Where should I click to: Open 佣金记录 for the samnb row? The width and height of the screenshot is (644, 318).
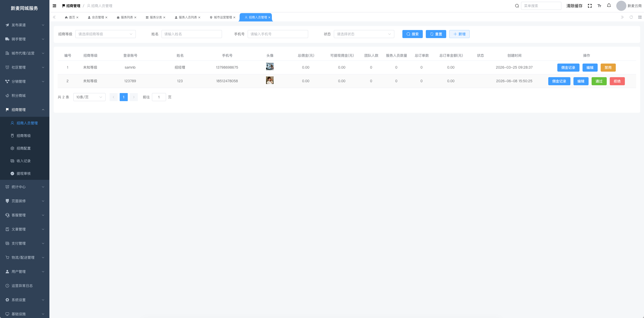pos(568,68)
